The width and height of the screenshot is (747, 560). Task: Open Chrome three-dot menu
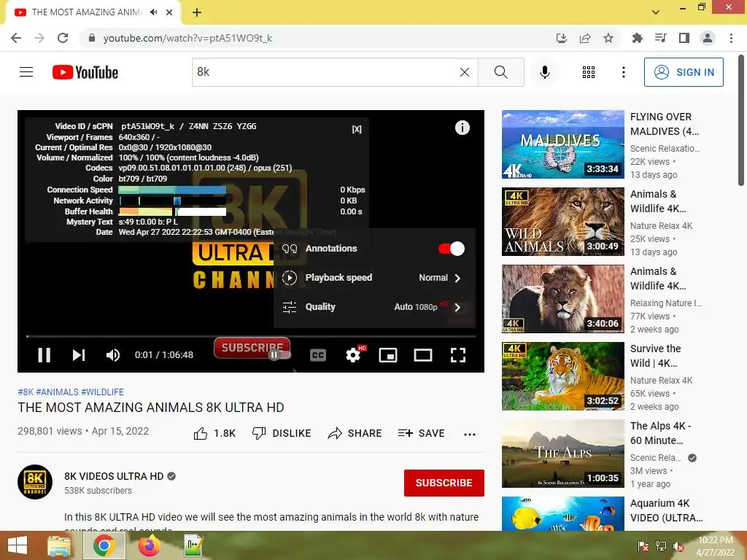[x=731, y=38]
